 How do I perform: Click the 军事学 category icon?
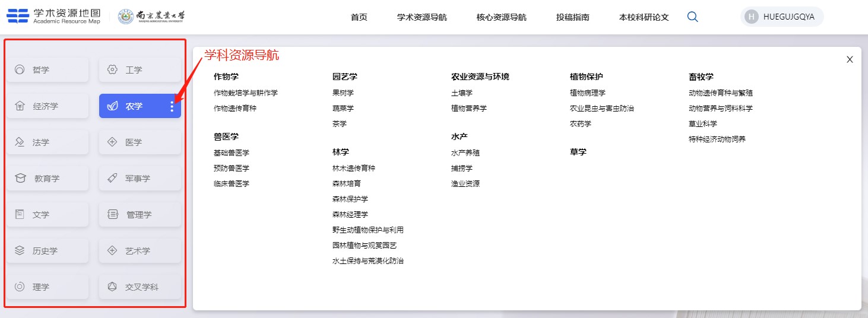[112, 179]
